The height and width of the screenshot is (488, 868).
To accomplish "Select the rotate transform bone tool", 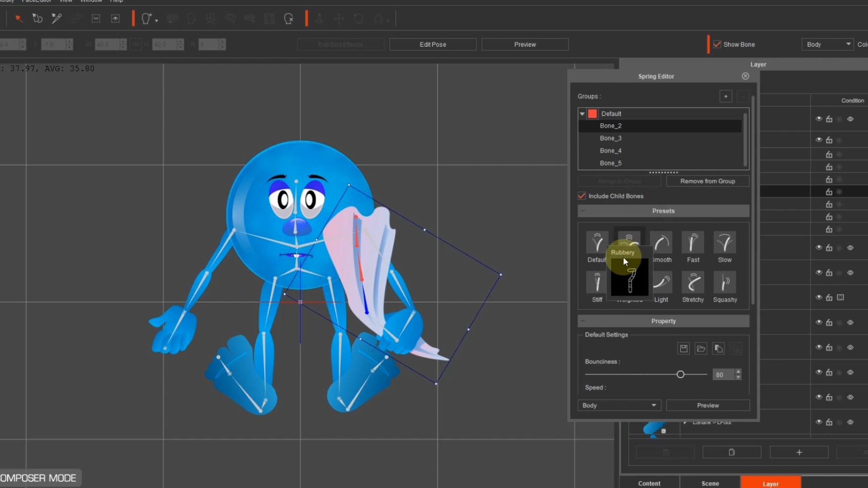I will [37, 19].
